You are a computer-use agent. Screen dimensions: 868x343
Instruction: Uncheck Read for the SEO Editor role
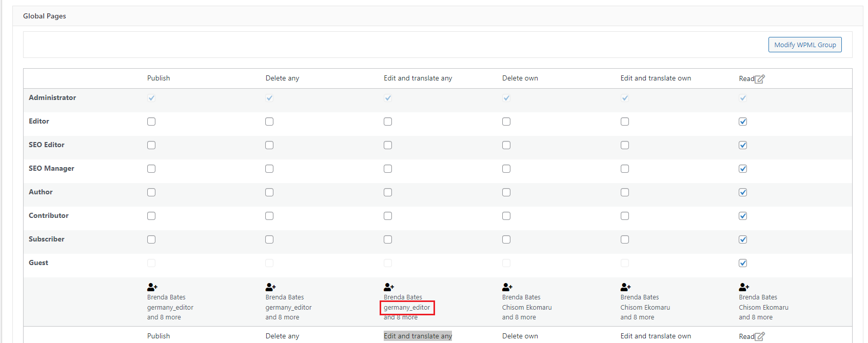pyautogui.click(x=743, y=145)
